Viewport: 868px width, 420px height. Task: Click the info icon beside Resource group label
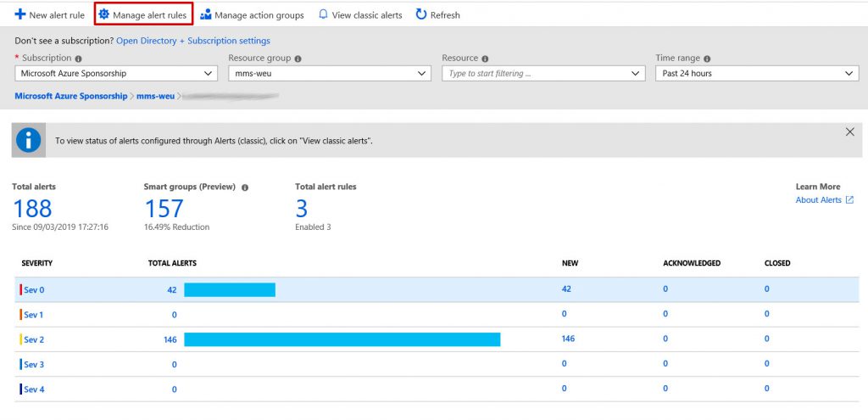point(298,59)
